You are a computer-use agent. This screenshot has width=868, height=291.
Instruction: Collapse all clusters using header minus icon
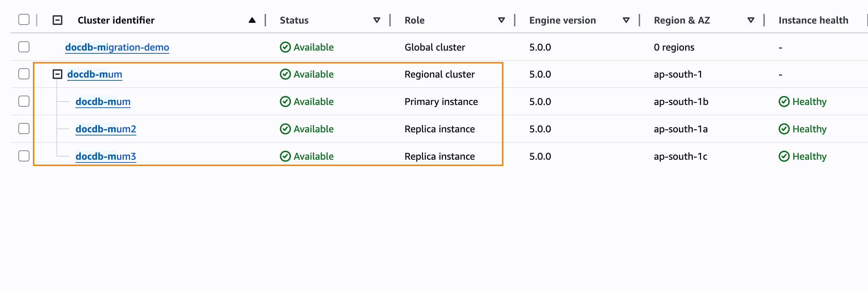point(57,20)
